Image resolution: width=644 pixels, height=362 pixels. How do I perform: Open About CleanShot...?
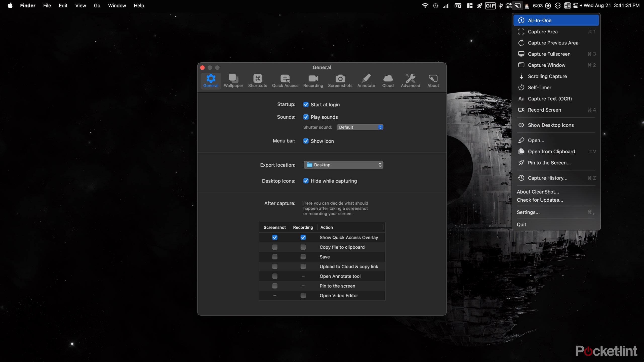pyautogui.click(x=556, y=192)
